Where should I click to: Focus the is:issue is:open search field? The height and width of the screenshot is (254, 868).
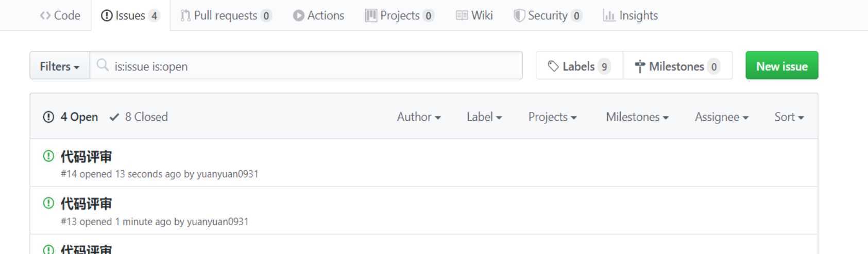(x=306, y=65)
